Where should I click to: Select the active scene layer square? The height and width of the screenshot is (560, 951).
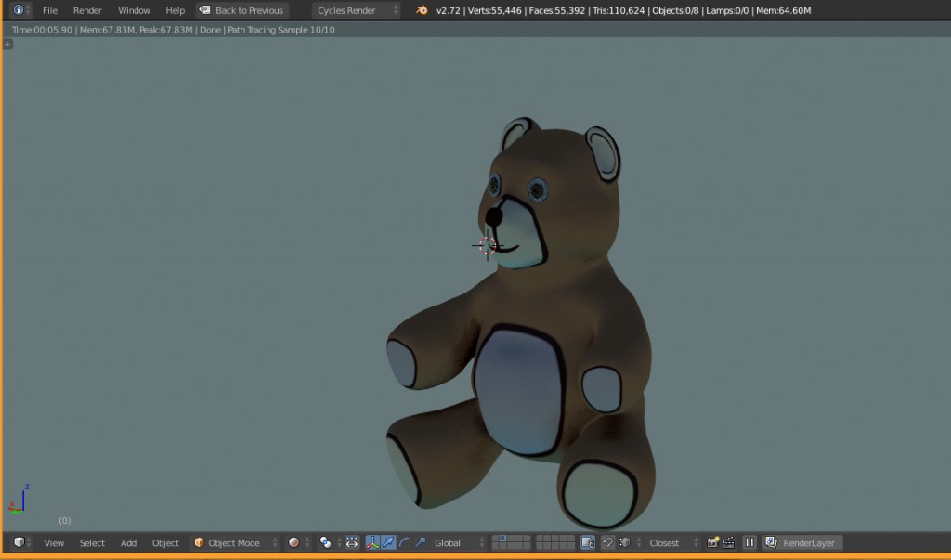pyautogui.click(x=503, y=540)
